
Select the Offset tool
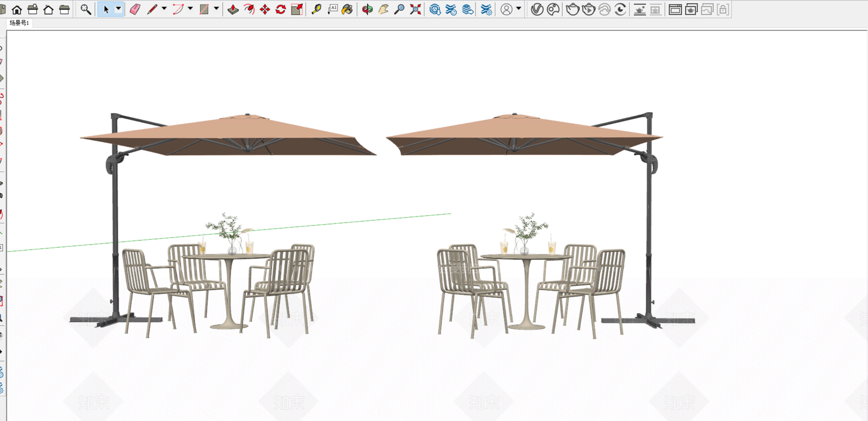(249, 9)
